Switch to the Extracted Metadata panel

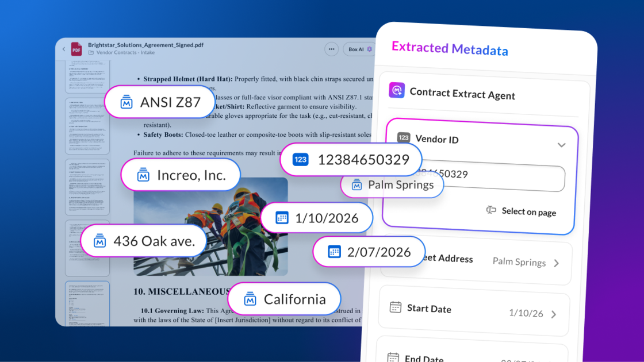pos(449,47)
